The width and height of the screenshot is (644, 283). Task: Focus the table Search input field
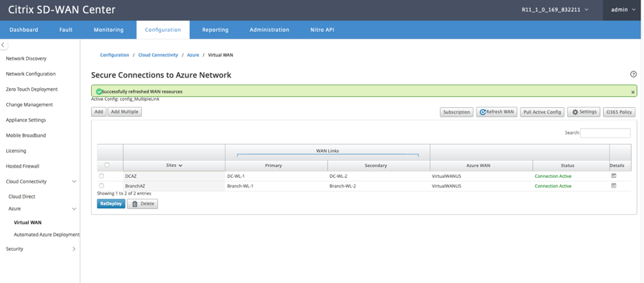[x=606, y=133]
